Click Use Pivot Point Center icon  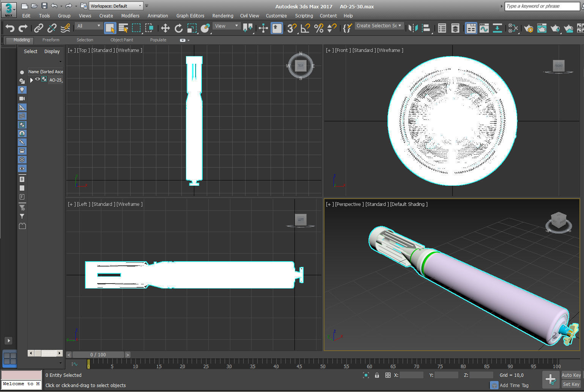(x=249, y=28)
